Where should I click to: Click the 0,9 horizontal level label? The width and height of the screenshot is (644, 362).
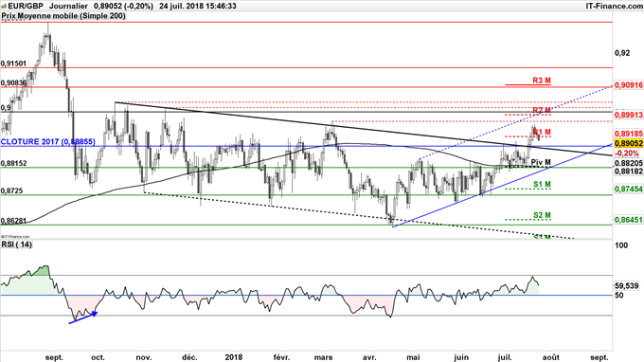pos(6,108)
